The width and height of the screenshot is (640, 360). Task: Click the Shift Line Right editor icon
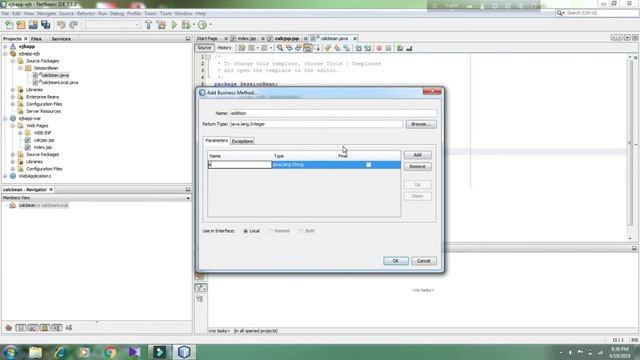(x=367, y=48)
